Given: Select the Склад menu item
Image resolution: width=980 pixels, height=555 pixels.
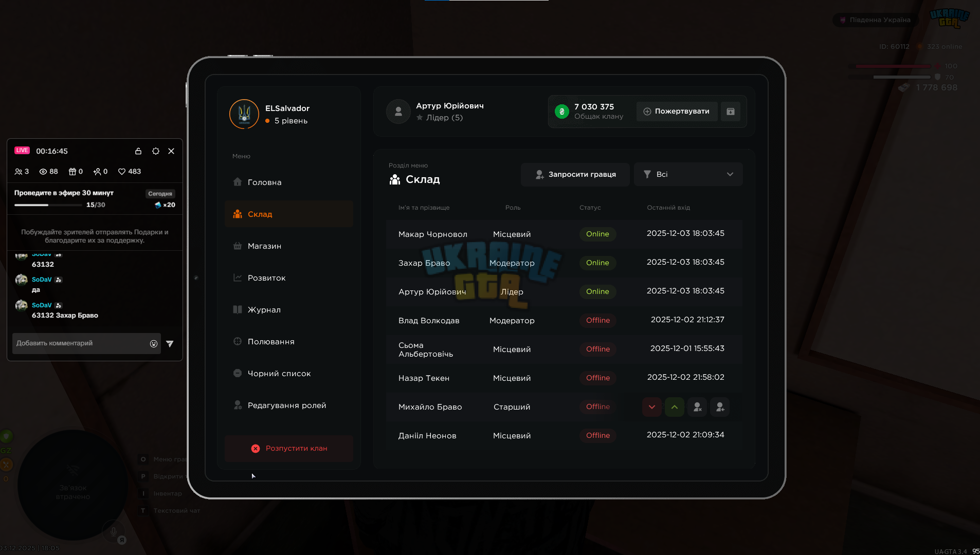Looking at the screenshot, I should 289,214.
